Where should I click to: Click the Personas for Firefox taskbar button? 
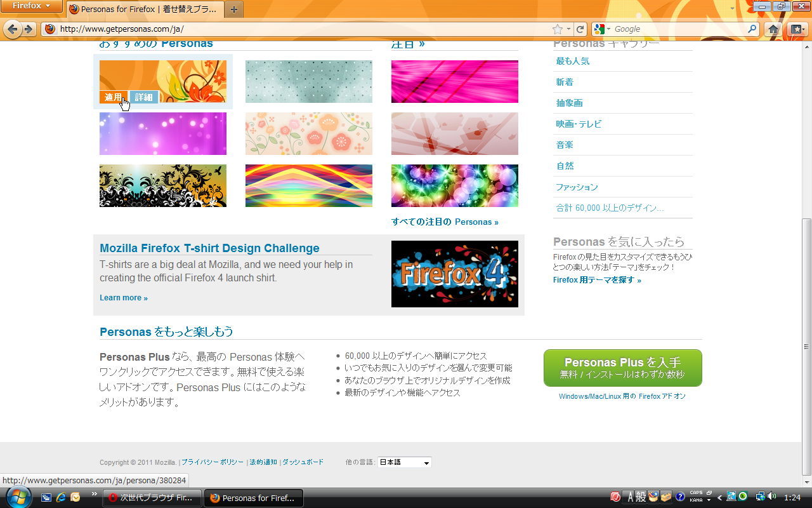point(253,498)
